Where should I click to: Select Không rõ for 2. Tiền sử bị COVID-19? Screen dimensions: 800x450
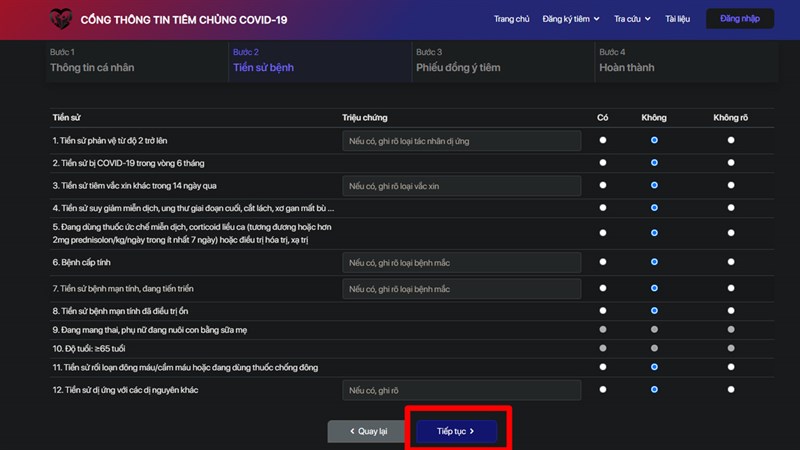click(731, 163)
